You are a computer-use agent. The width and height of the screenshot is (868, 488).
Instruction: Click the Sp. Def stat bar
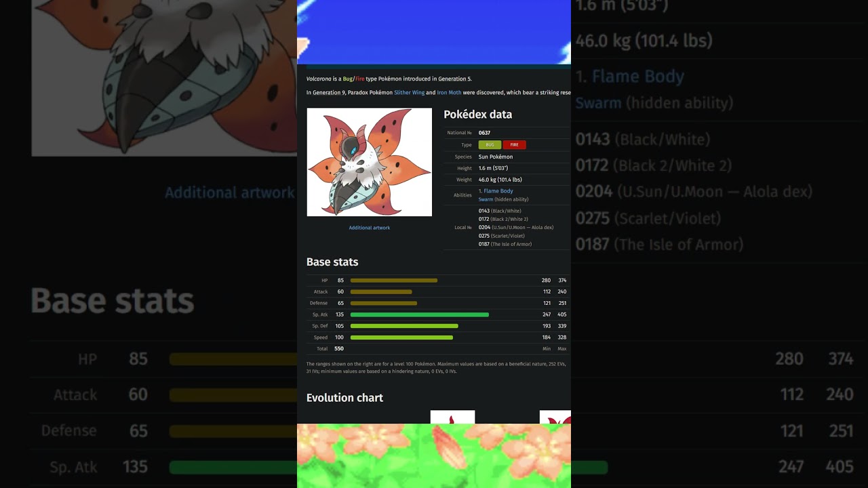pos(404,326)
